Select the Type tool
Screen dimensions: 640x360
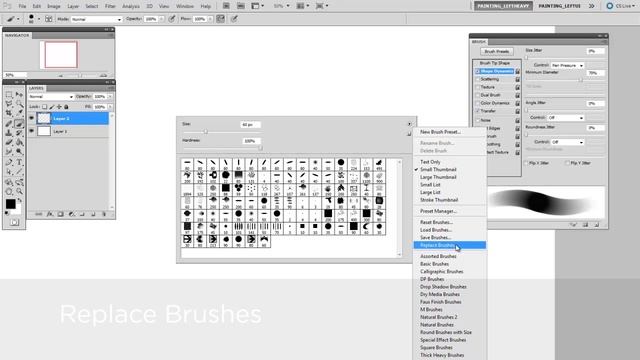click(x=19, y=162)
